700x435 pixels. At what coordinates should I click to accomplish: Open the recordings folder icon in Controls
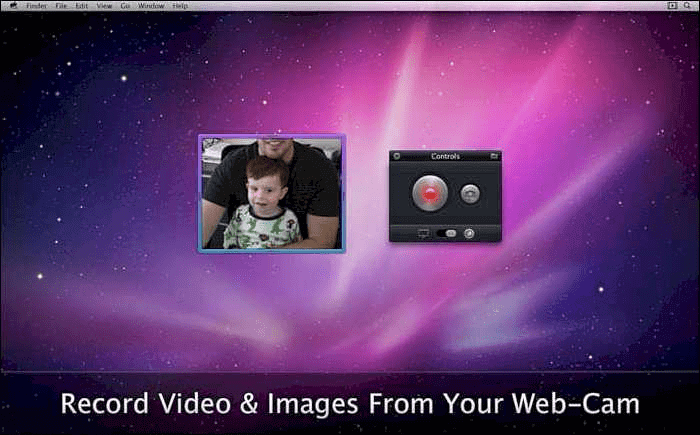click(493, 156)
